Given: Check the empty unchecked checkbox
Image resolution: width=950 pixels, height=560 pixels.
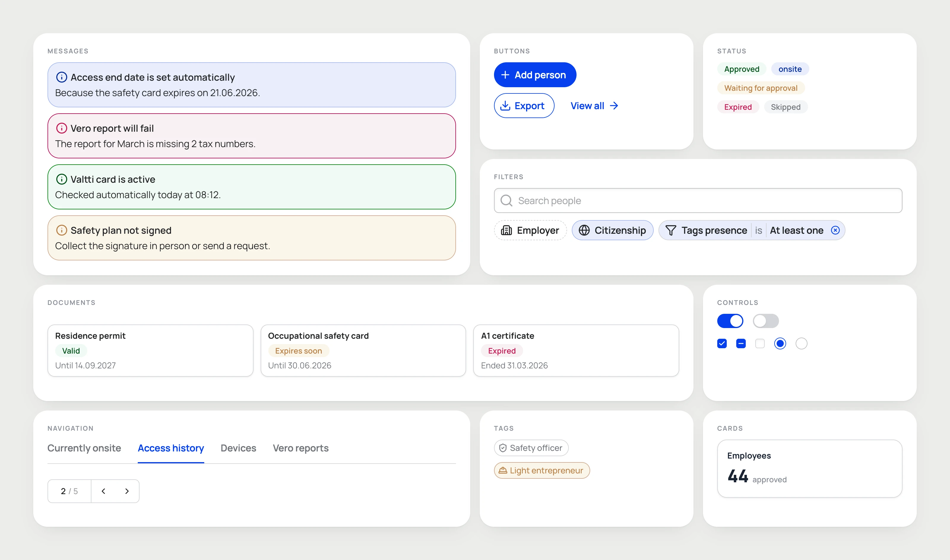Looking at the screenshot, I should pos(760,343).
